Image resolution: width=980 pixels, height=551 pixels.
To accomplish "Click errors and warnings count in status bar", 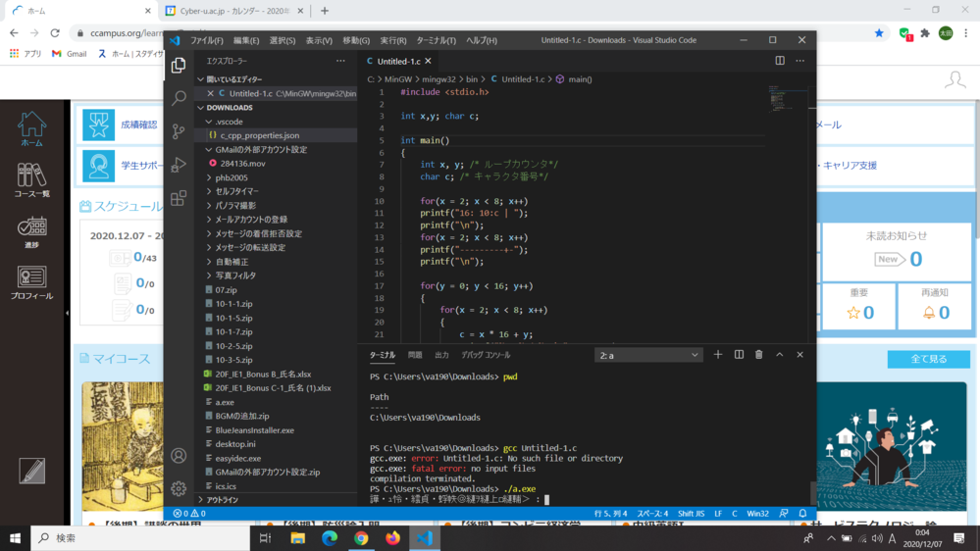I will pos(189,514).
